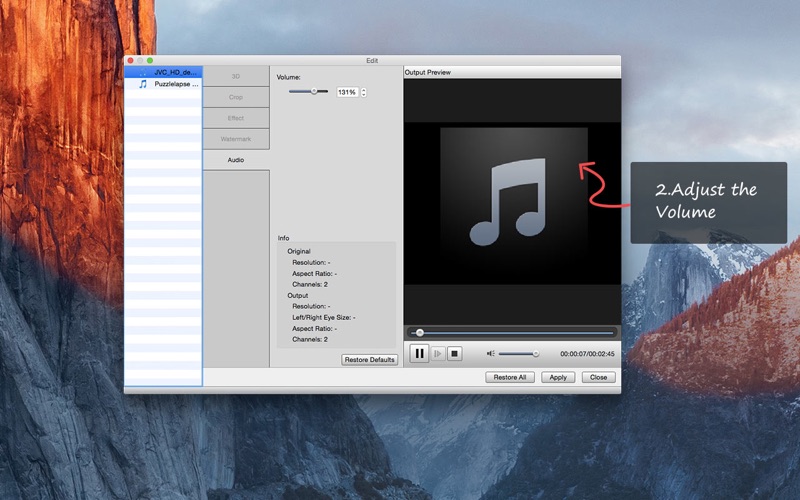Switch to the Effect tab

pyautogui.click(x=236, y=118)
